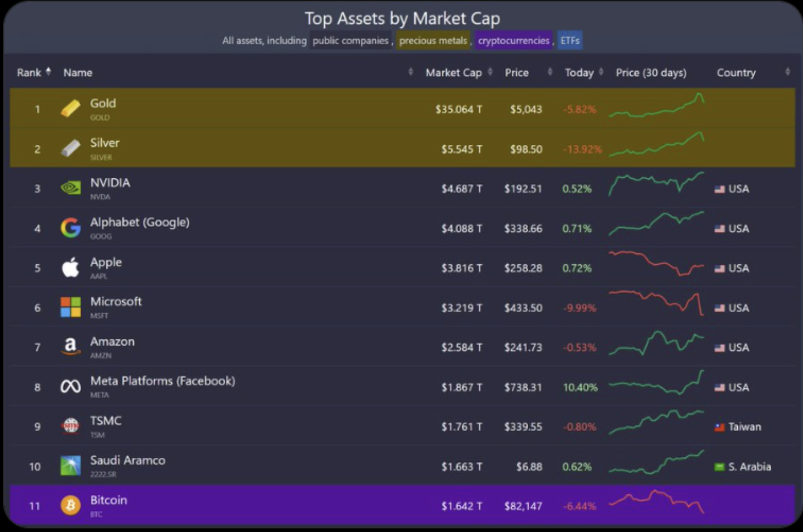Open the Saudi Aramco company link
803x532 pixels.
pos(127,460)
